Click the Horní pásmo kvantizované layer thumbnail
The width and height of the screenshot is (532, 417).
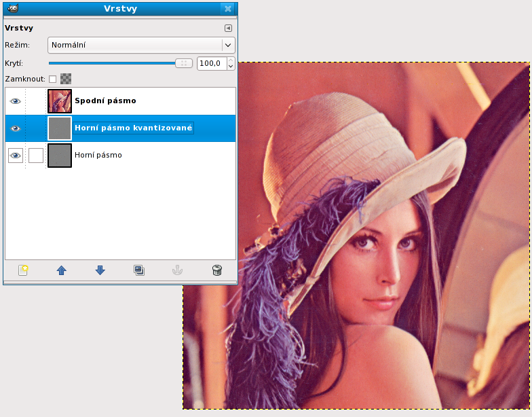pos(60,128)
